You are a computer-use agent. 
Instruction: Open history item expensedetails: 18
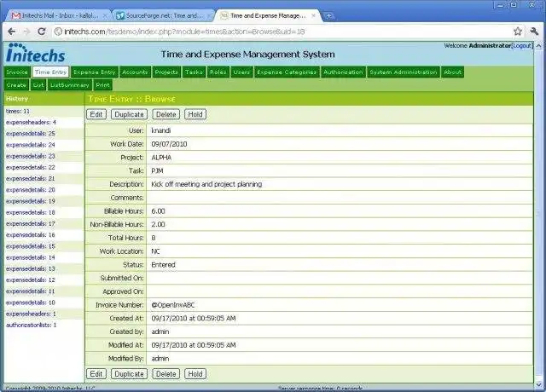(31, 212)
